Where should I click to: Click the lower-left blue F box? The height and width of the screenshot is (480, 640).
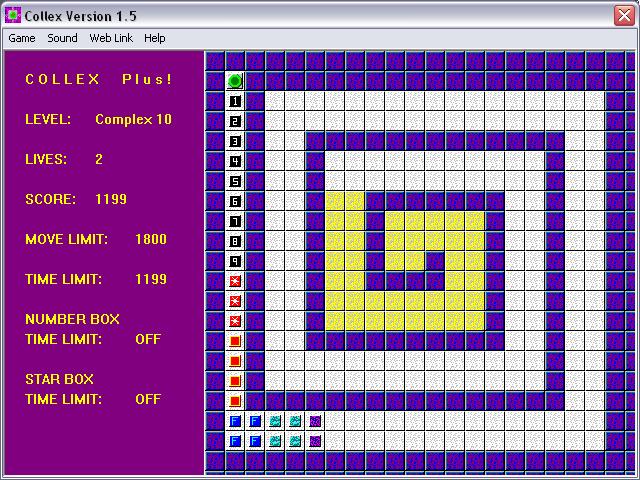[235, 441]
